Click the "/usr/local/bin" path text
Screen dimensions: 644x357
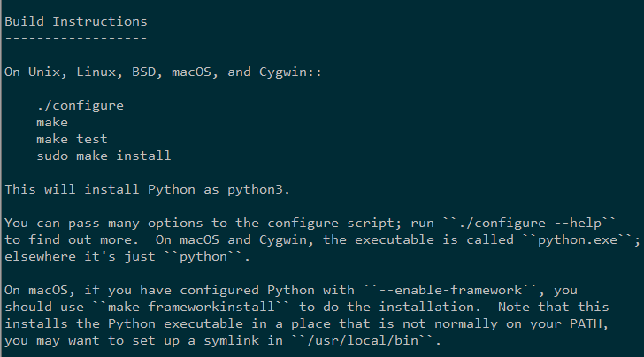coord(363,340)
